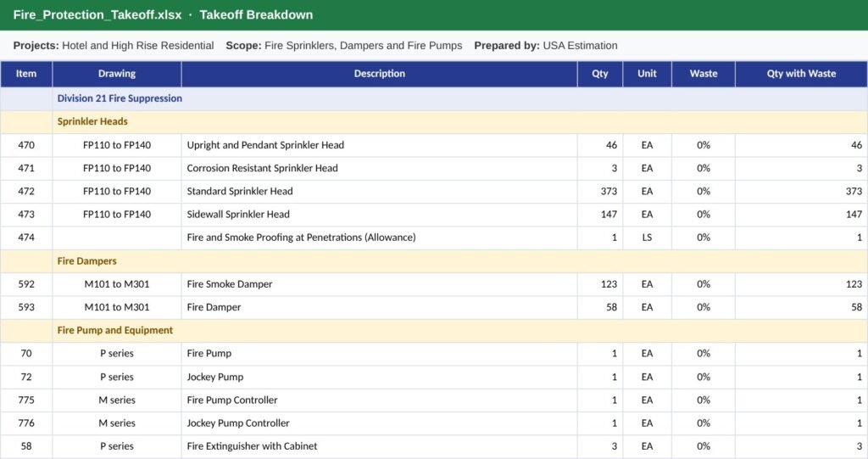Click item number 776 cell

(26, 423)
